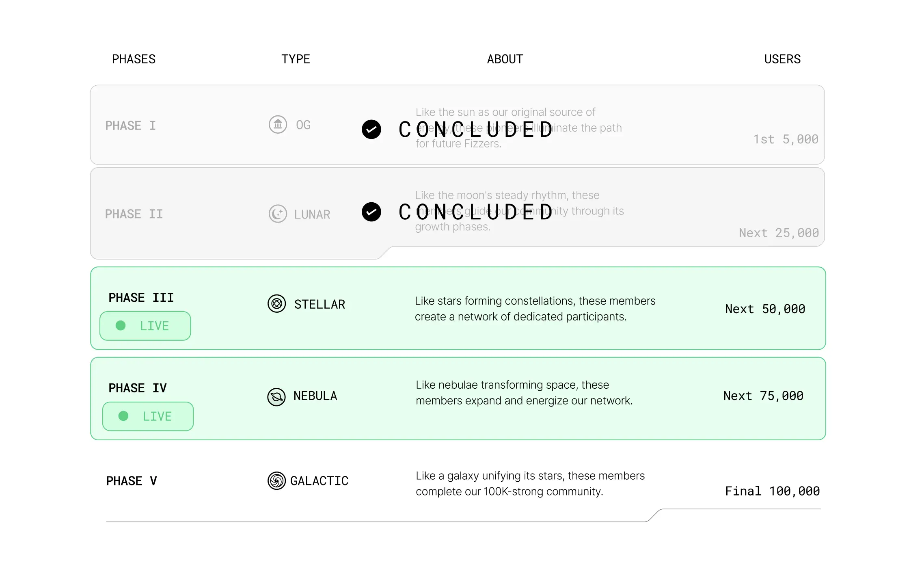Select the TYPE column header
Viewport: 924px width, 580px height.
tap(296, 59)
